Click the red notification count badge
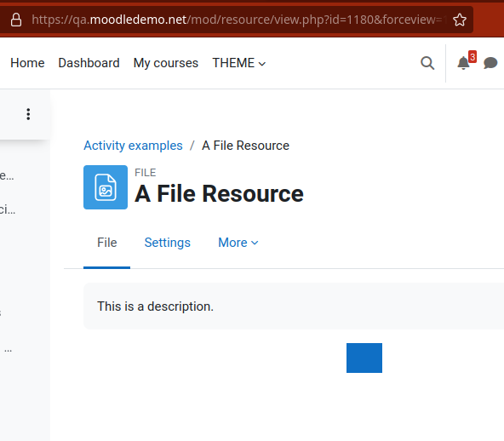Image resolution: width=504 pixels, height=441 pixels. pos(472,57)
